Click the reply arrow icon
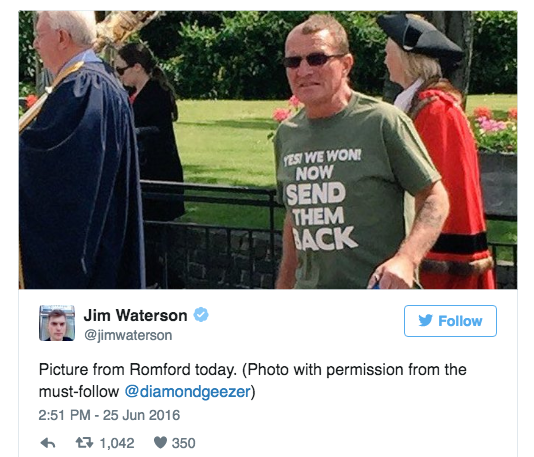The width and height of the screenshot is (534, 457). [x=48, y=443]
